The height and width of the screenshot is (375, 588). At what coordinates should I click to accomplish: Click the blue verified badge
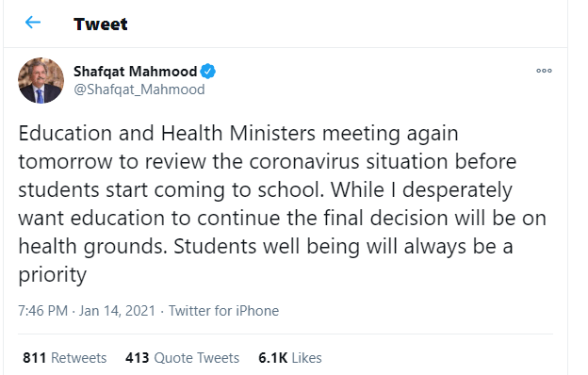tap(207, 72)
